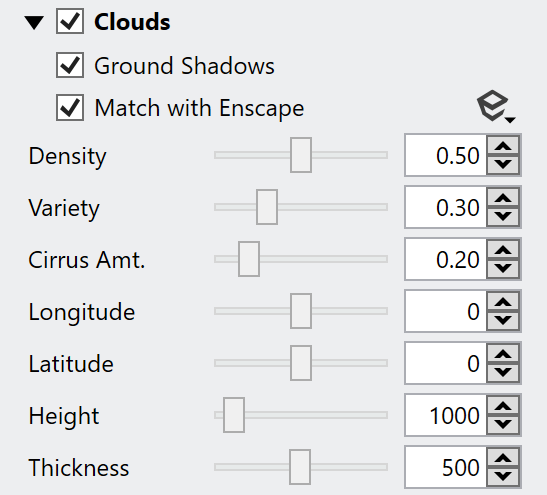This screenshot has width=547, height=495.
Task: Decrease Density with the down arrow
Action: point(503,164)
